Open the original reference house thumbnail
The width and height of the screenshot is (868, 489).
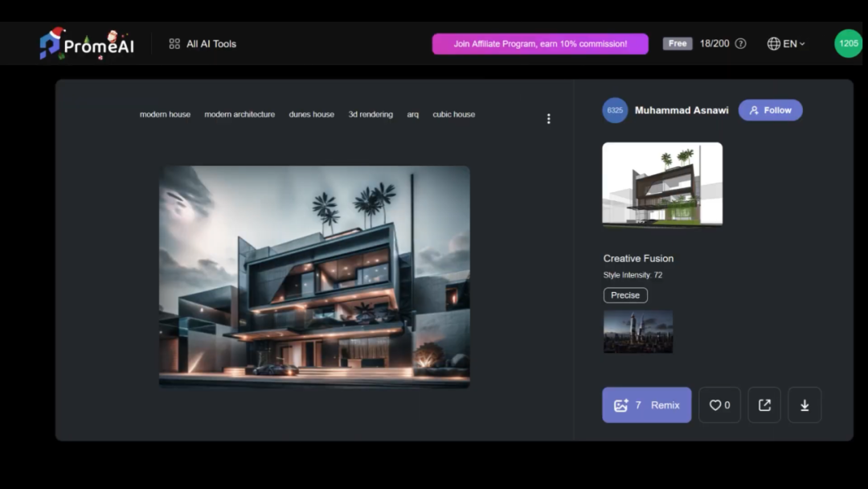[662, 184]
